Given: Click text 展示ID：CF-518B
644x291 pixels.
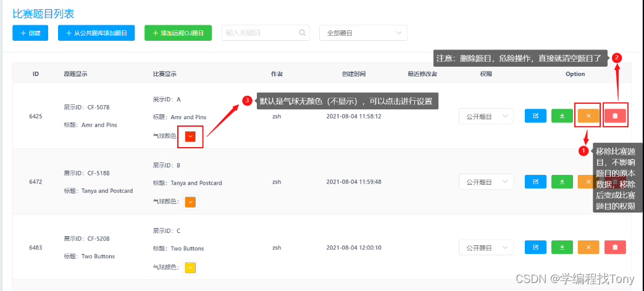Looking at the screenshot, I should tap(86, 173).
